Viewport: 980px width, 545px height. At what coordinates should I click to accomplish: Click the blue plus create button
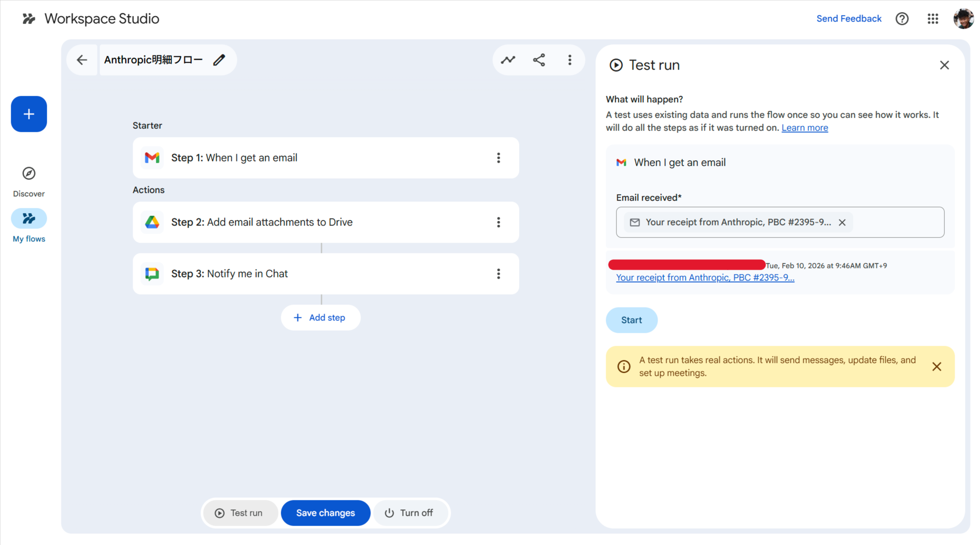click(29, 114)
